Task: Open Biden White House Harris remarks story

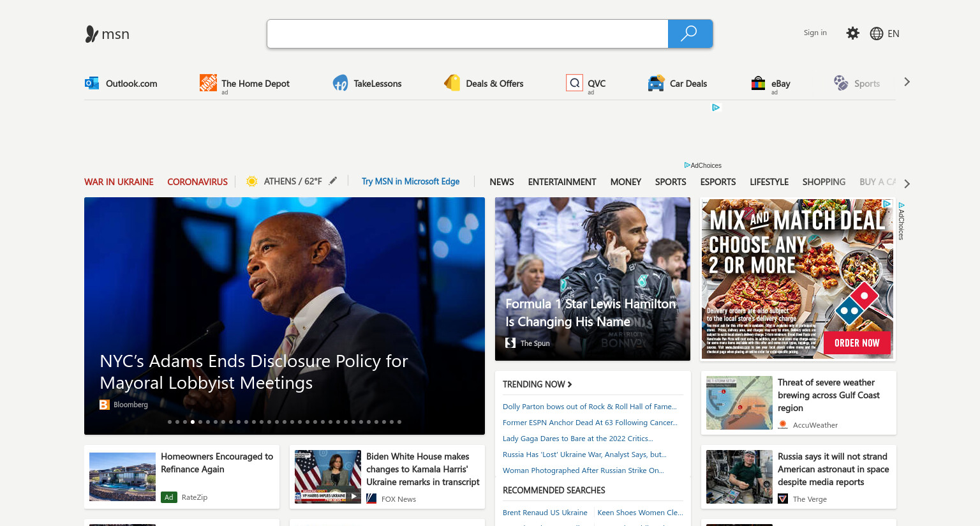Action: (422, 469)
